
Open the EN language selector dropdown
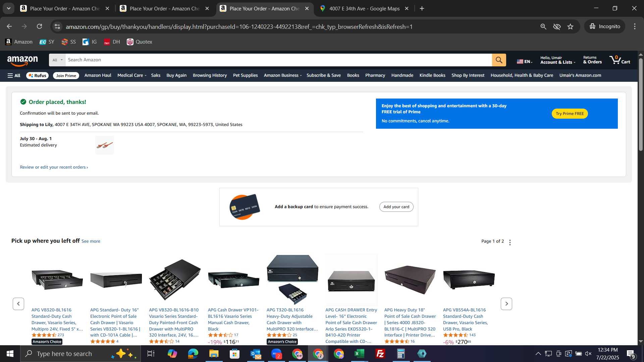[525, 61]
